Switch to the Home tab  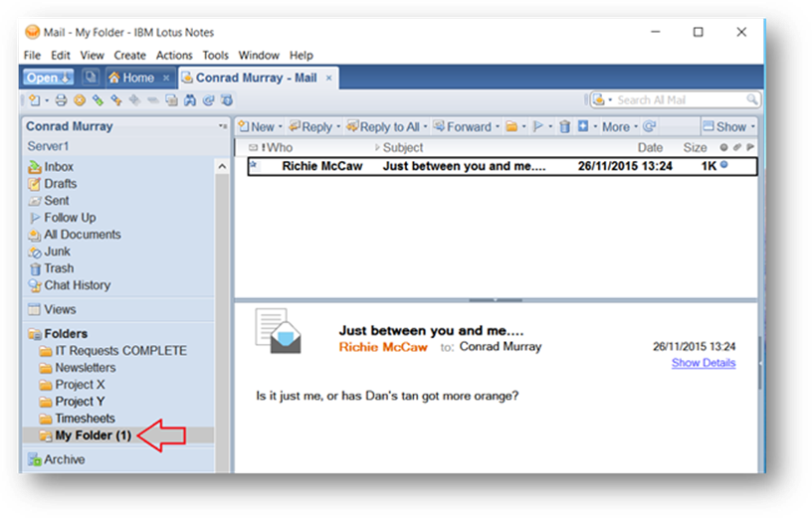(x=131, y=78)
